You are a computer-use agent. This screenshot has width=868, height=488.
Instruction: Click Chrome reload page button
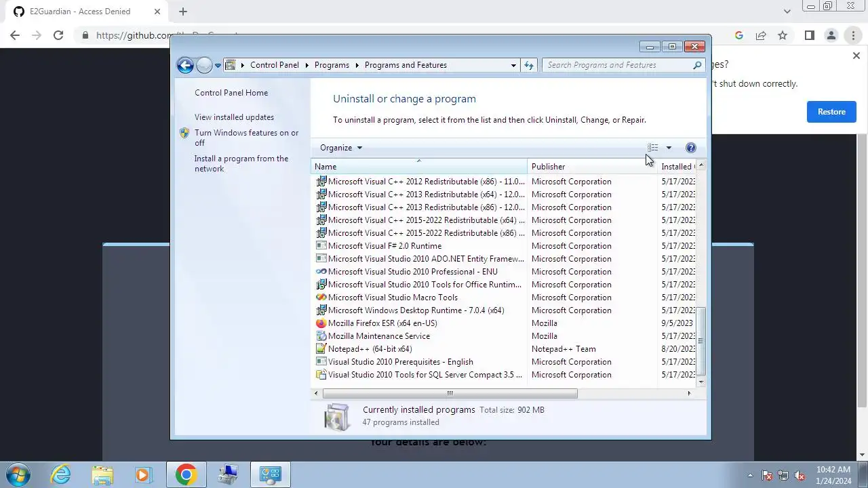[58, 35]
